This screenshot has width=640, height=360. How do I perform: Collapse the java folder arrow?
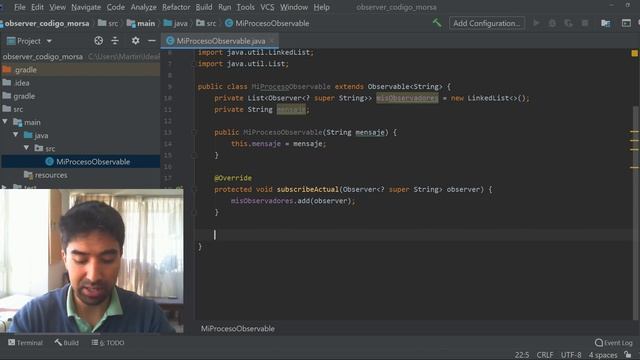pos(16,135)
